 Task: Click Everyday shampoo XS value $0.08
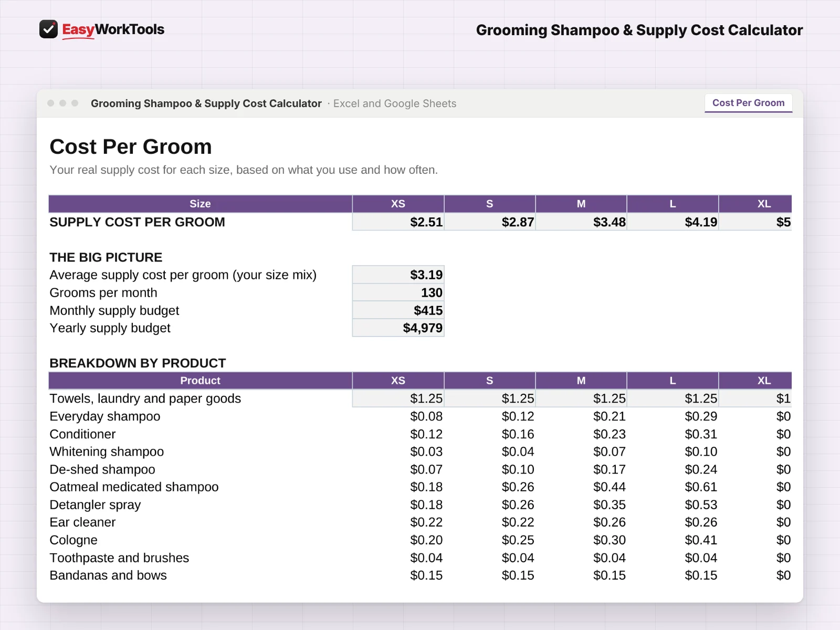[426, 416]
